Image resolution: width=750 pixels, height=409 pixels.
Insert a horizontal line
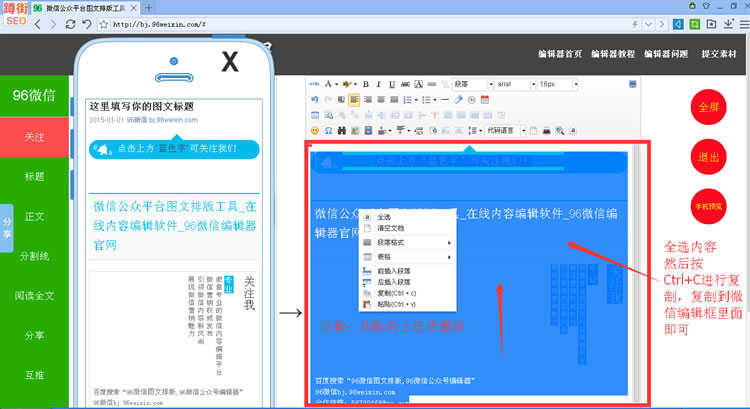445,100
